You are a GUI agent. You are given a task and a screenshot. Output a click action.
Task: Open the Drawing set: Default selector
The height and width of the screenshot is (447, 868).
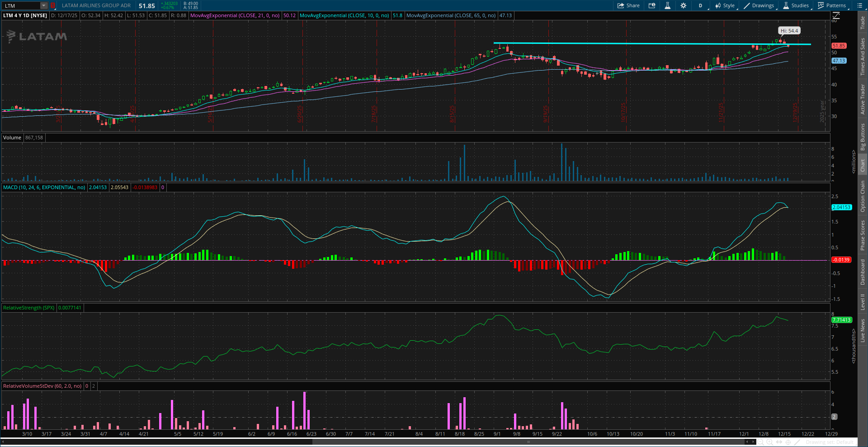[830, 442]
